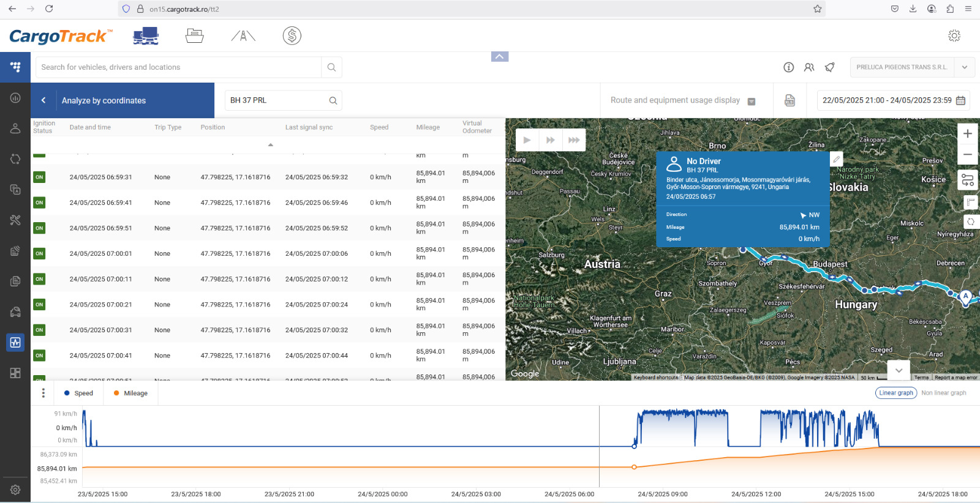Click the play route playback button
Viewport: 980px width, 503px height.
527,140
